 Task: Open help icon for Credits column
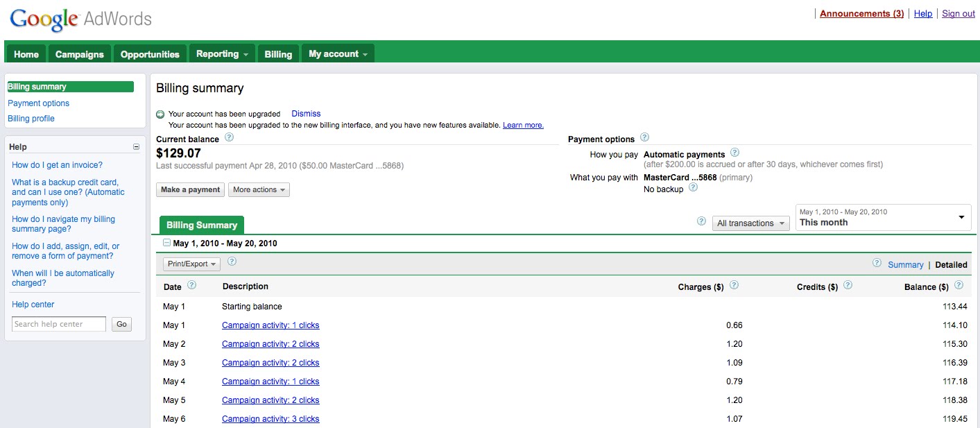tap(848, 285)
